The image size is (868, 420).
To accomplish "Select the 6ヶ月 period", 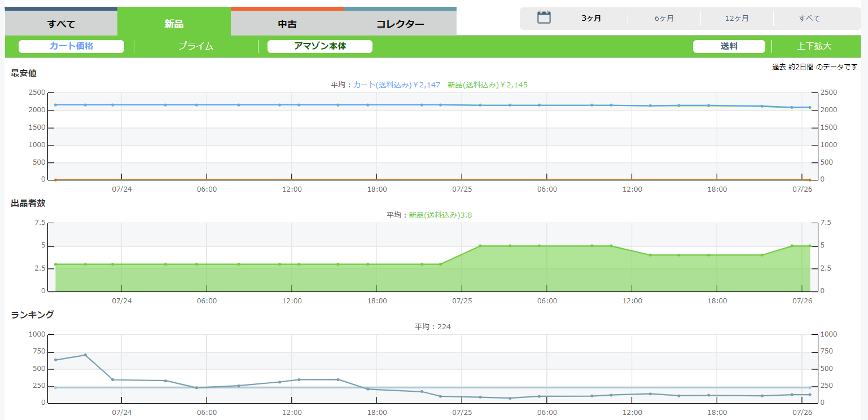I will [664, 18].
